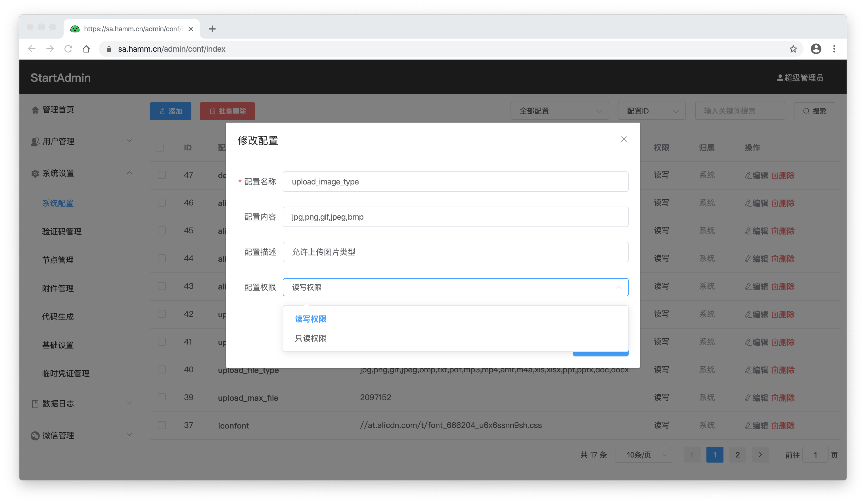
Task: Click the previous page arrow
Action: [x=692, y=455]
